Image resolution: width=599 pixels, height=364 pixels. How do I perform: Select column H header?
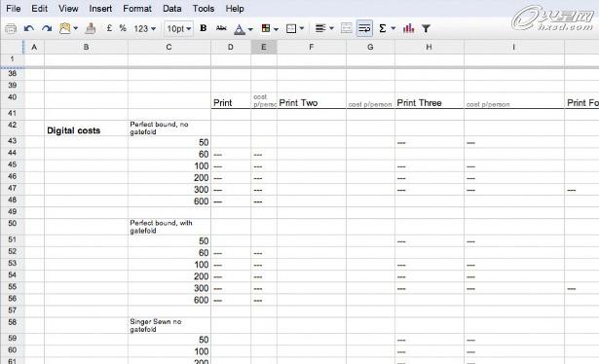(429, 47)
